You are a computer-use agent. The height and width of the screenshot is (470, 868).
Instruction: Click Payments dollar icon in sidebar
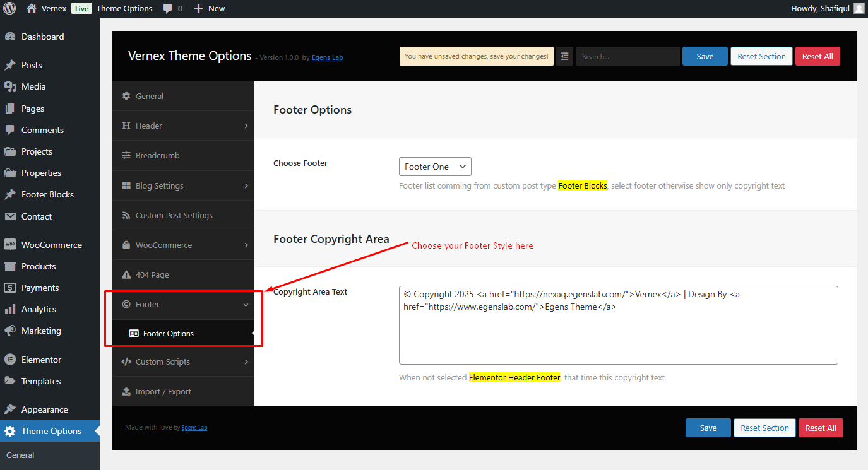(10, 288)
